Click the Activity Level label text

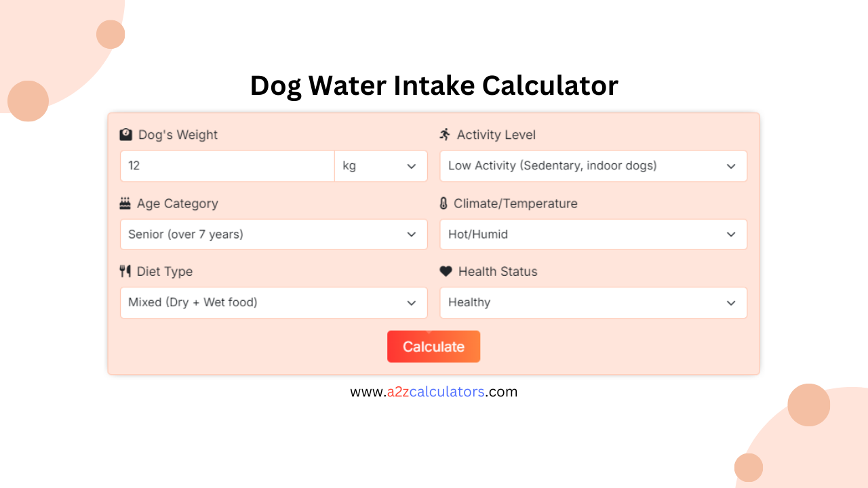click(497, 135)
